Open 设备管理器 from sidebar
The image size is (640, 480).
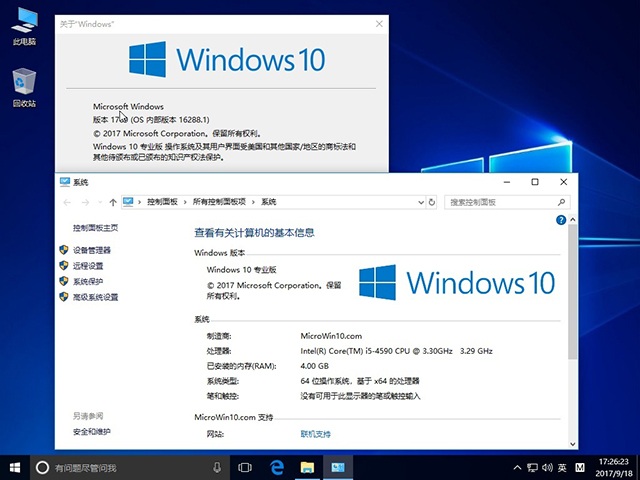coord(92,250)
